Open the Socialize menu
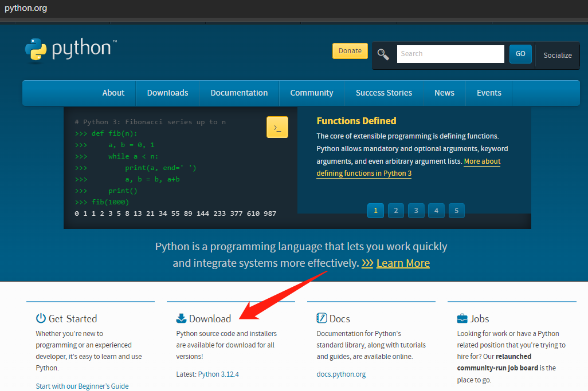The width and height of the screenshot is (588, 391). click(x=558, y=56)
